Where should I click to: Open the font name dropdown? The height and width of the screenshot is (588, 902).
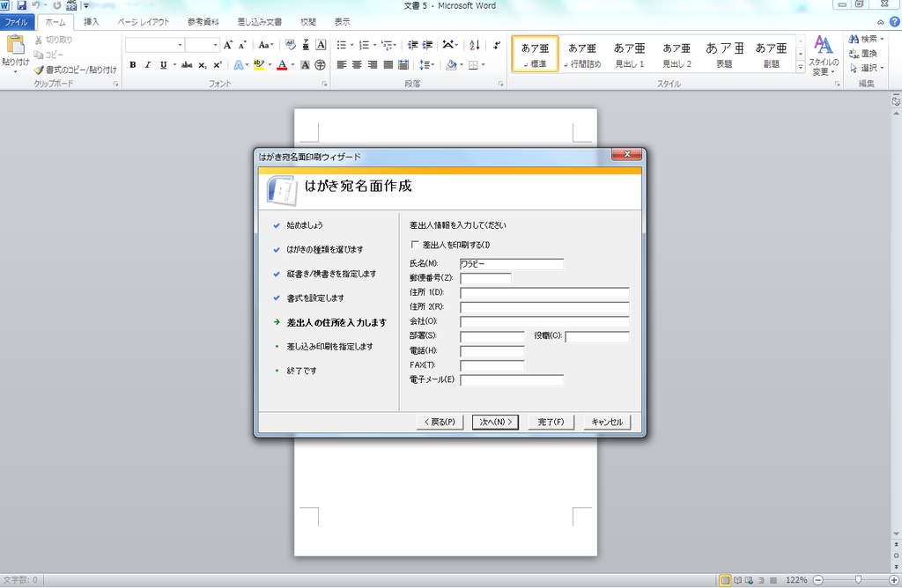[180, 45]
